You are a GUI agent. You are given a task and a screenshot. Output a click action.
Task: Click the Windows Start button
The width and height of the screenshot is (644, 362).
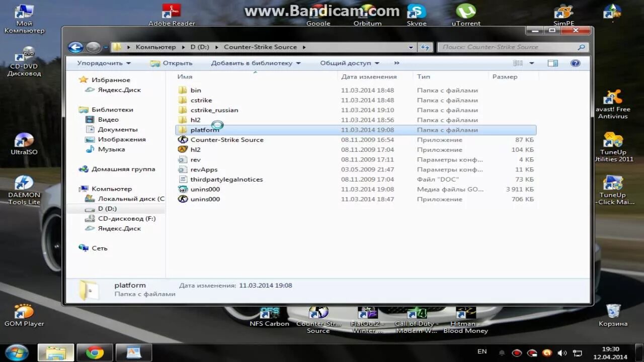point(17,352)
